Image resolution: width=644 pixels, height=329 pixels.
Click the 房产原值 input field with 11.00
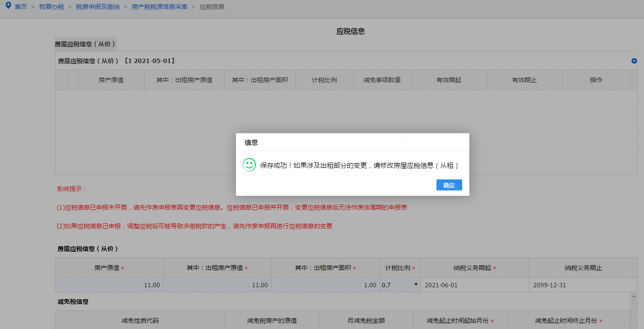coord(109,285)
